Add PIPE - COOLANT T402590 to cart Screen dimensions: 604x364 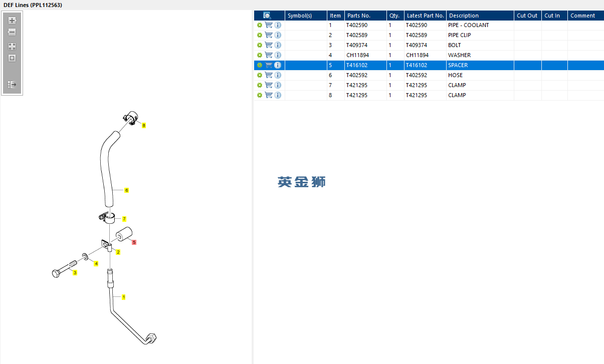[269, 25]
